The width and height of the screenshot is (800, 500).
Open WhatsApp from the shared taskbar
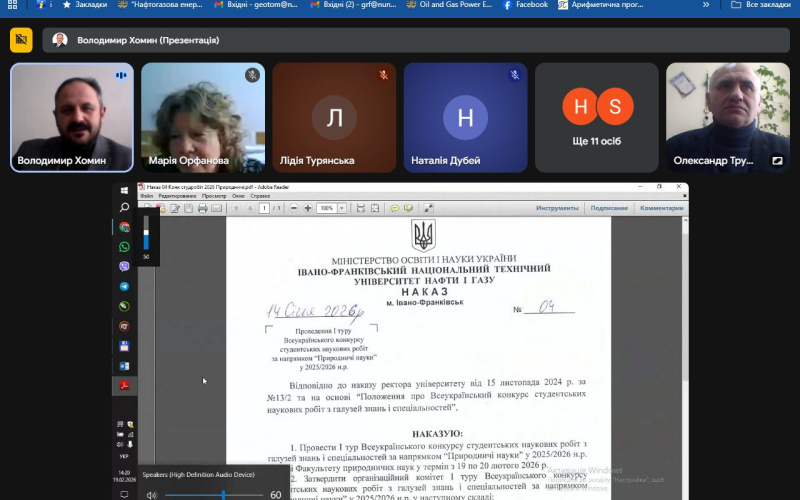[124, 247]
